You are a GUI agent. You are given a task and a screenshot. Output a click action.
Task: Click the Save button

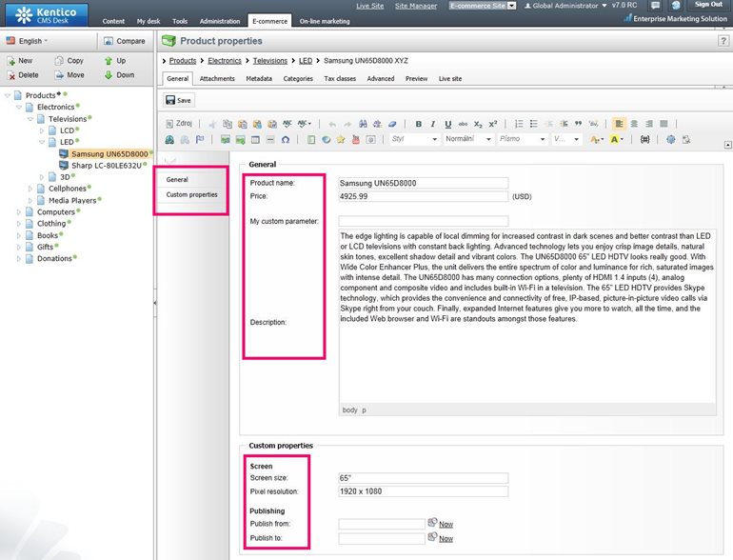click(x=179, y=100)
